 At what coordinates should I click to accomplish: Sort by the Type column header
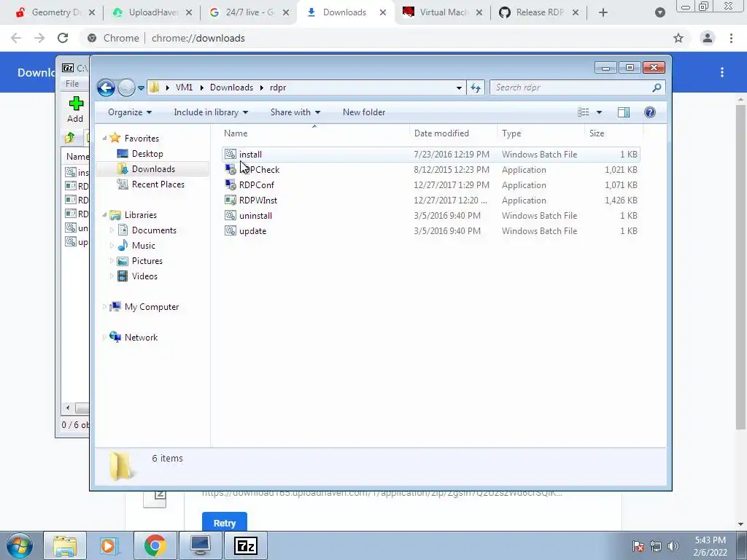541,133
